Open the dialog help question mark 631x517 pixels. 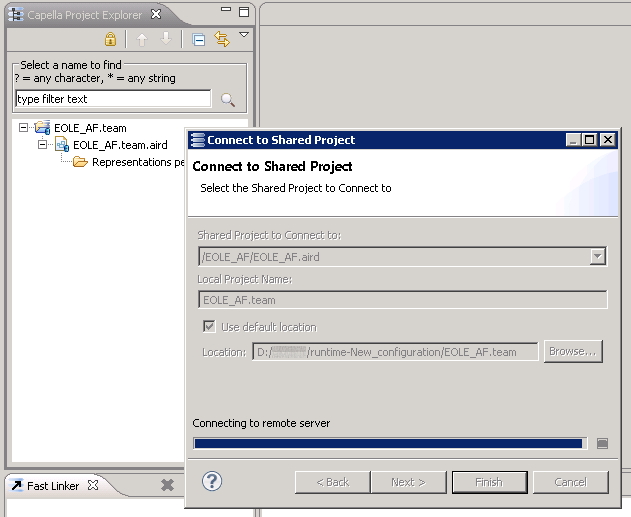[x=211, y=481]
